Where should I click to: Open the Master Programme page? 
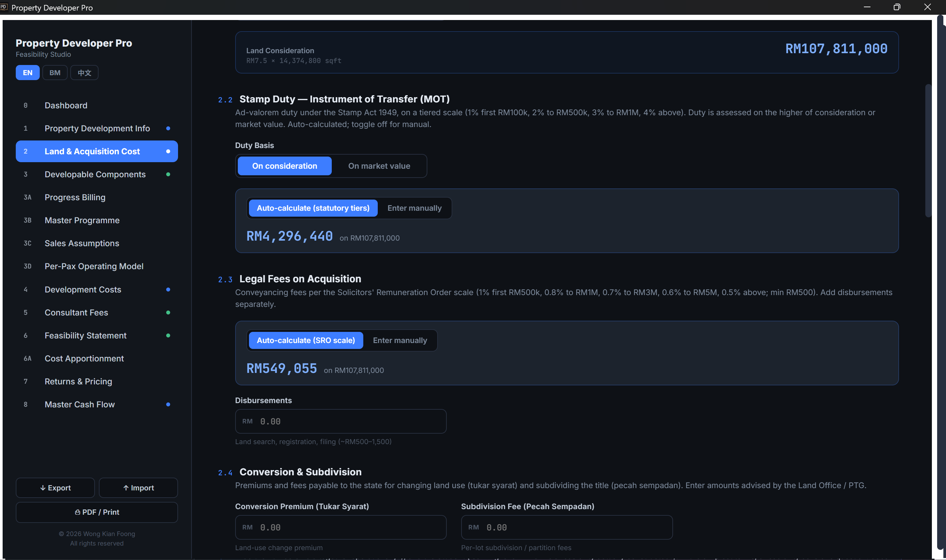[x=97, y=220]
